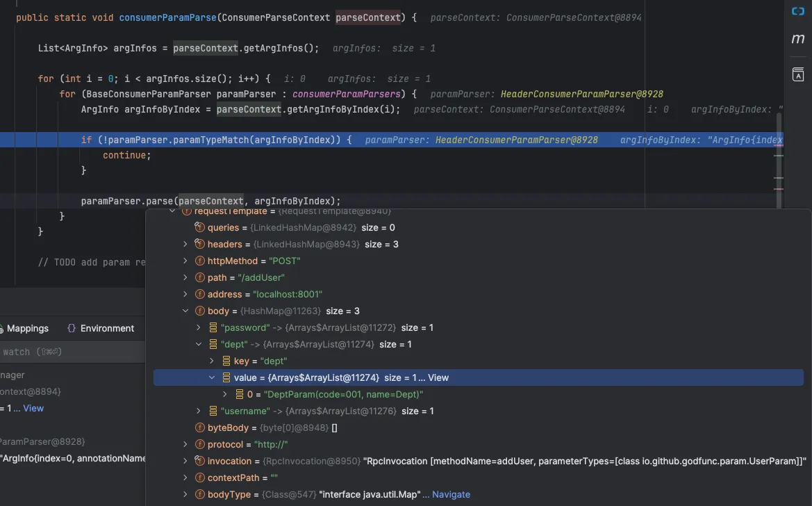Expand the key = "dept" node
The width and height of the screenshot is (812, 506).
coord(211,360)
